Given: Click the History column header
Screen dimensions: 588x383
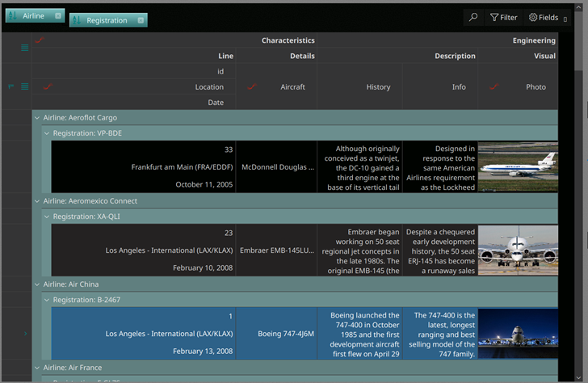Looking at the screenshot, I should coord(359,86).
